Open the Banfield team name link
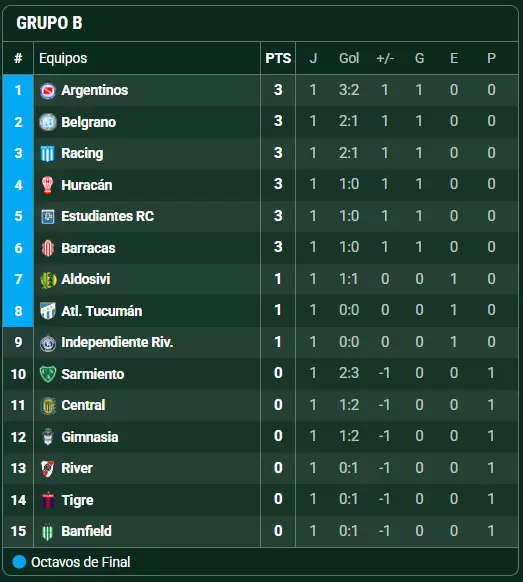Screen dimensions: 523x582 point(86,531)
